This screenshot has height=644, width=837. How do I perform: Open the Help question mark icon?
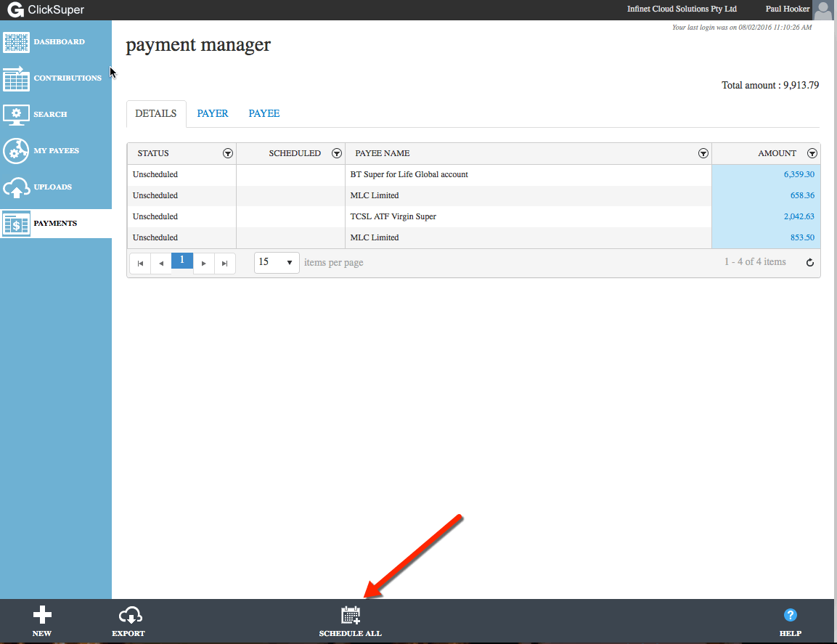point(790,615)
